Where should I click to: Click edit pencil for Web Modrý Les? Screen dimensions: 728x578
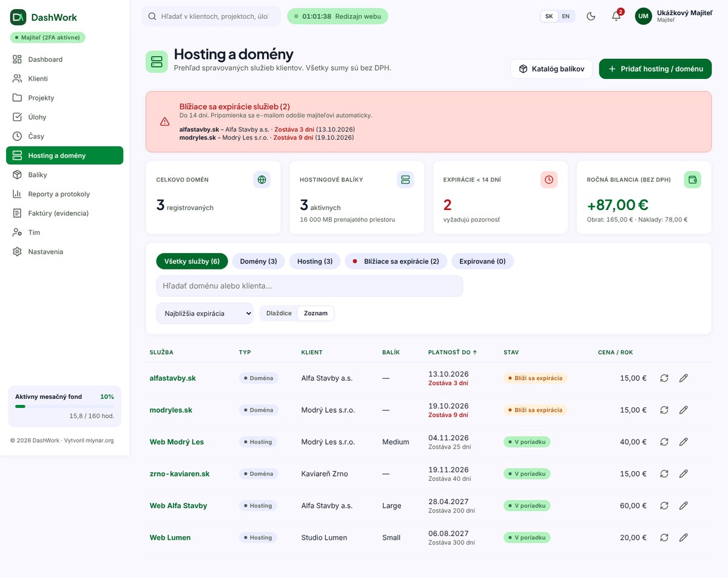coord(684,442)
